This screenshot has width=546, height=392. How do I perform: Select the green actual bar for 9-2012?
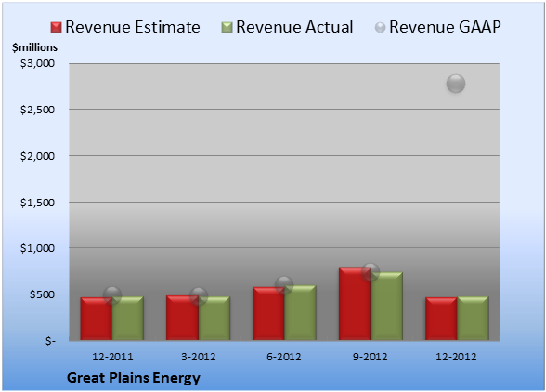(386, 306)
